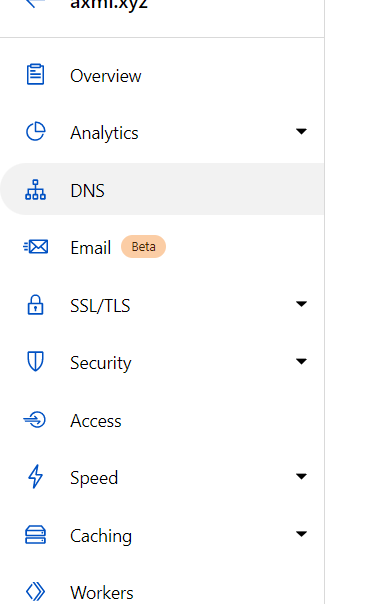Image resolution: width=376 pixels, height=604 pixels.
Task: Go back using arrow beside axml.xyz
Action: point(35,3)
